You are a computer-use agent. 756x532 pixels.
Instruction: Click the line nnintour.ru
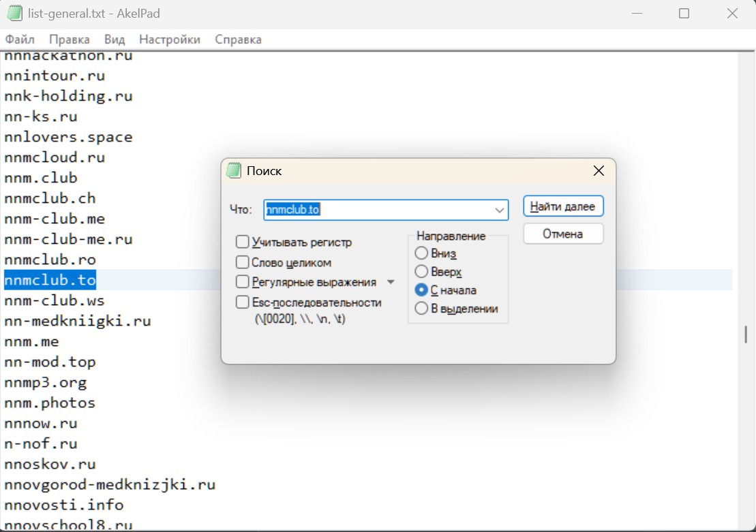coord(55,76)
